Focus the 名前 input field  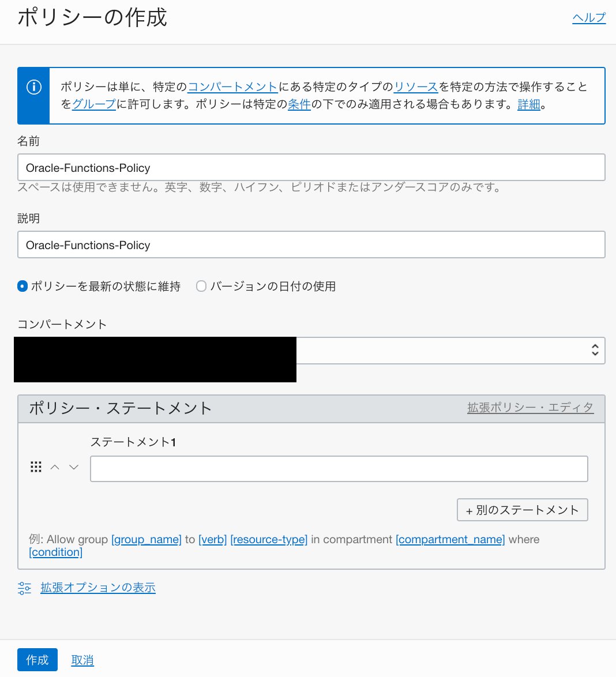click(311, 168)
